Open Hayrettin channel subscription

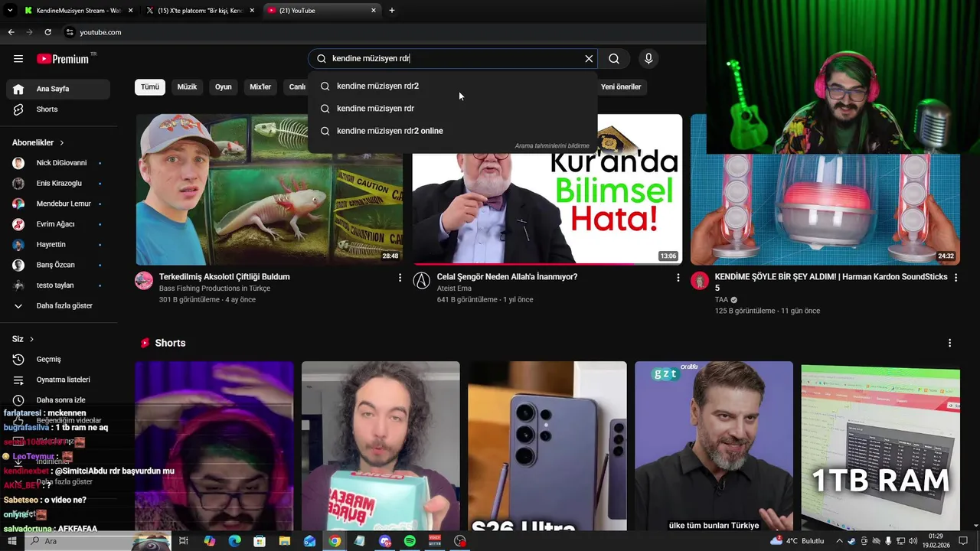(58, 245)
